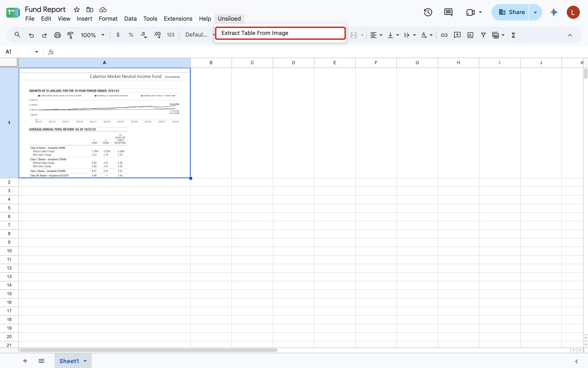Image resolution: width=588 pixels, height=368 pixels.
Task: Click the redo arrow icon
Action: coord(44,35)
